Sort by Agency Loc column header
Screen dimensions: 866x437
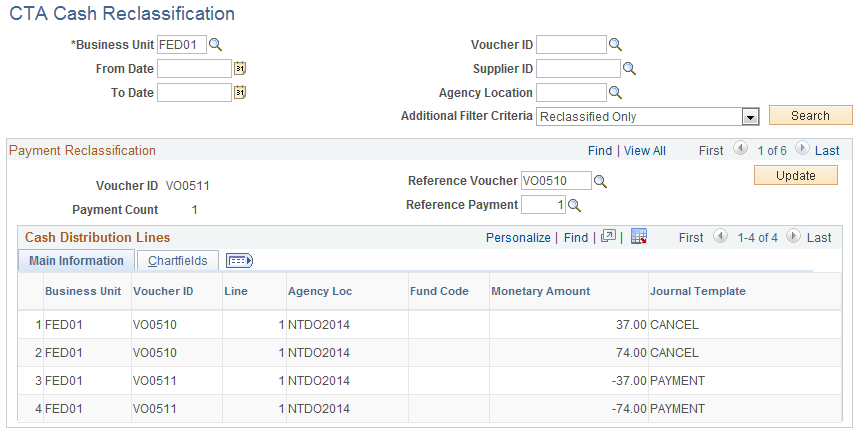(320, 291)
